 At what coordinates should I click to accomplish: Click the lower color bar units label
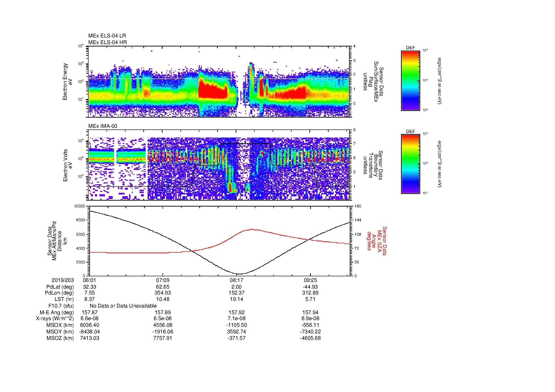click(440, 164)
